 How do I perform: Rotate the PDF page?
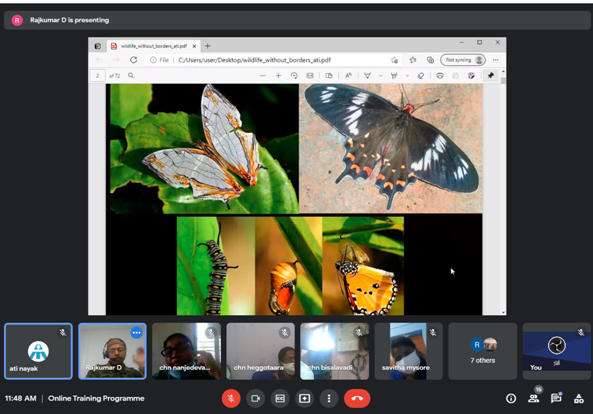click(x=294, y=76)
